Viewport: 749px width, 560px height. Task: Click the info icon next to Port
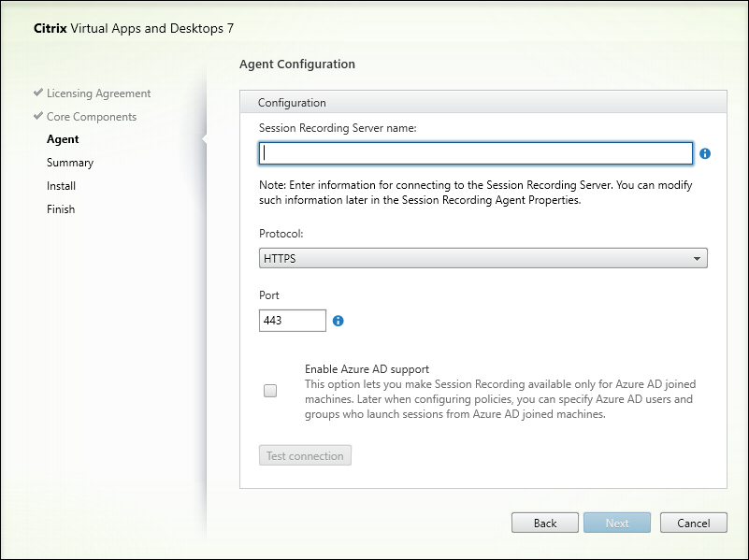point(338,321)
